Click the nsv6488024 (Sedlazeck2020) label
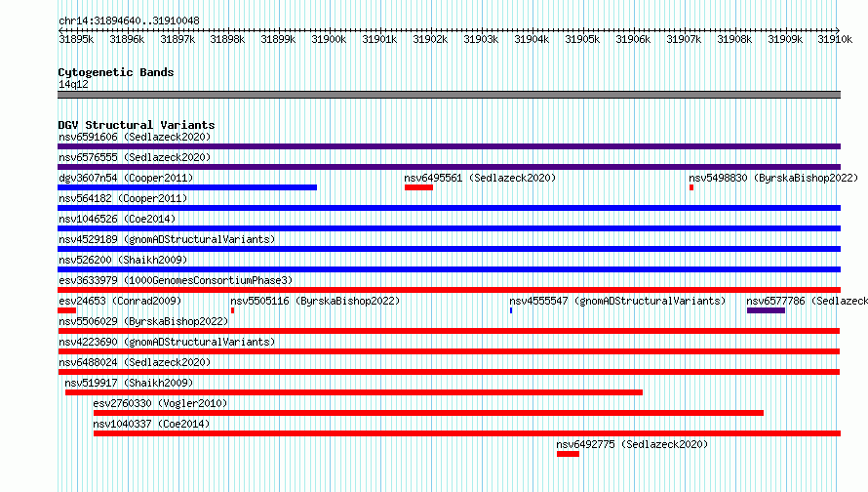The width and height of the screenshot is (868, 492). [135, 362]
